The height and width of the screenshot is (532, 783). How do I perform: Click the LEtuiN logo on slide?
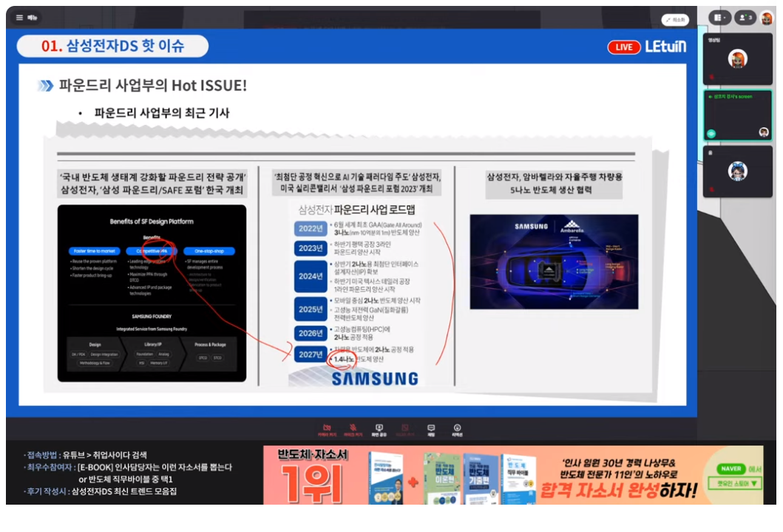click(x=665, y=47)
